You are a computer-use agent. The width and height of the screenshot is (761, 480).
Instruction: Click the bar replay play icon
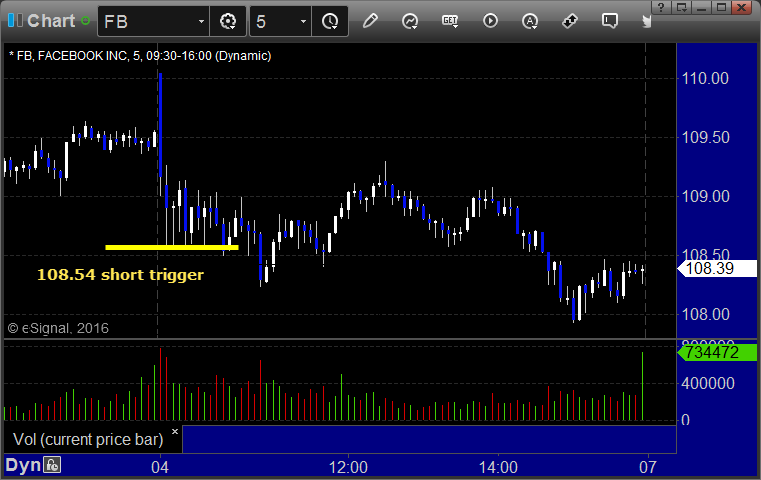tap(490, 21)
